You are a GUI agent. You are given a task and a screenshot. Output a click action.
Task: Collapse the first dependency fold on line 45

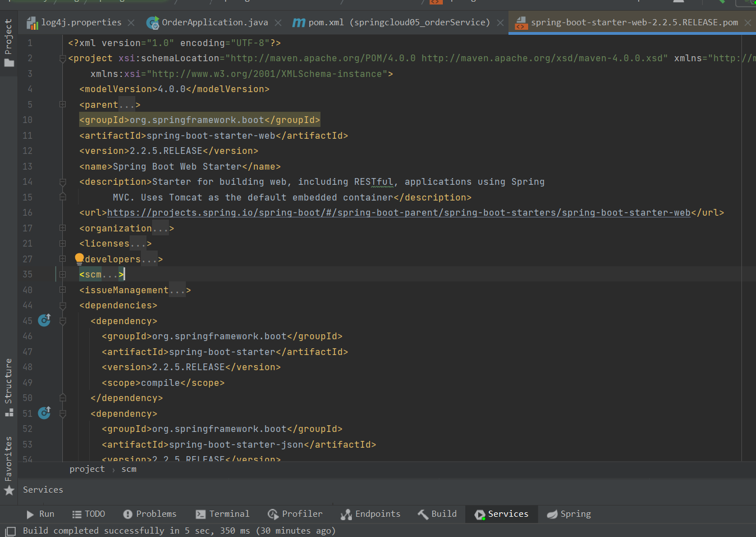[x=63, y=321]
